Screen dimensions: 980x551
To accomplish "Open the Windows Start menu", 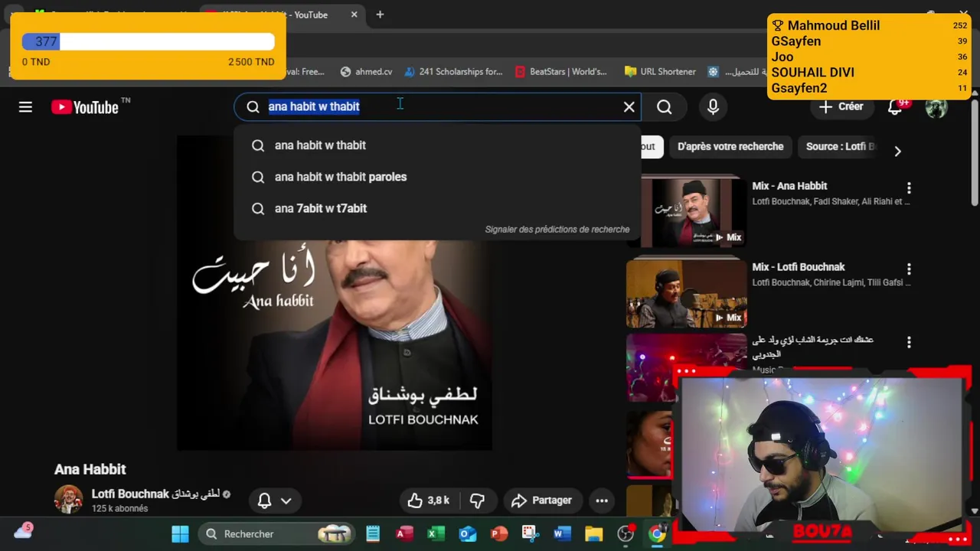I will (180, 534).
